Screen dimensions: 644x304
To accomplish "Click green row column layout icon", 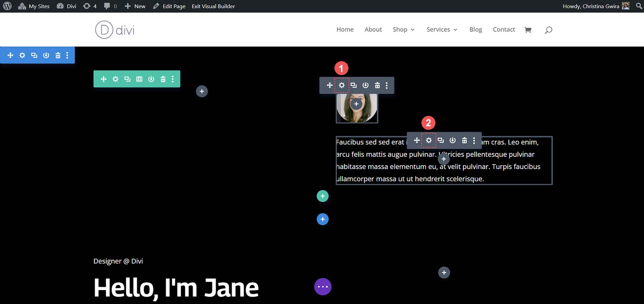I will (x=139, y=79).
